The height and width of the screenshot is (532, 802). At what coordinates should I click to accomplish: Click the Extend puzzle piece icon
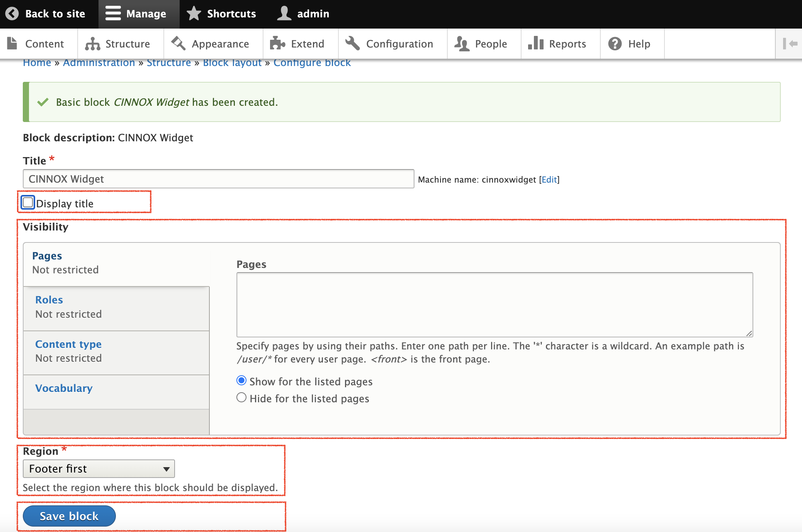point(277,44)
